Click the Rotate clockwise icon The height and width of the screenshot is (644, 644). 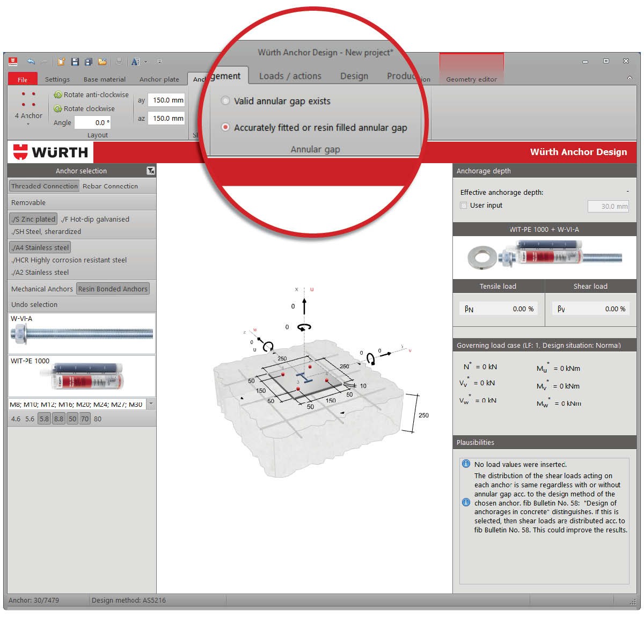click(x=58, y=109)
